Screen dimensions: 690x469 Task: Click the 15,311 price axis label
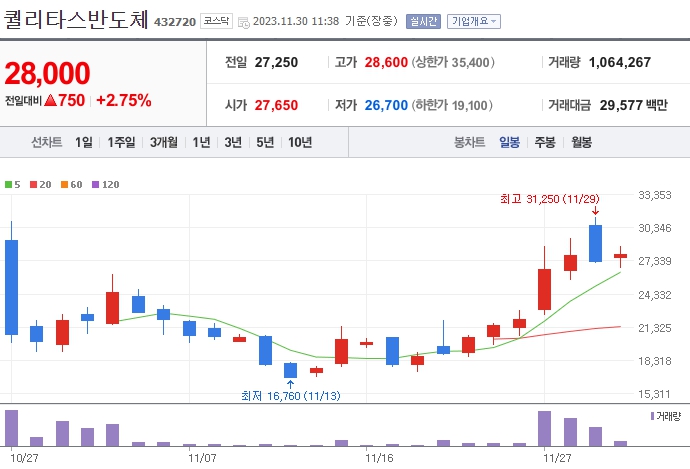click(655, 394)
